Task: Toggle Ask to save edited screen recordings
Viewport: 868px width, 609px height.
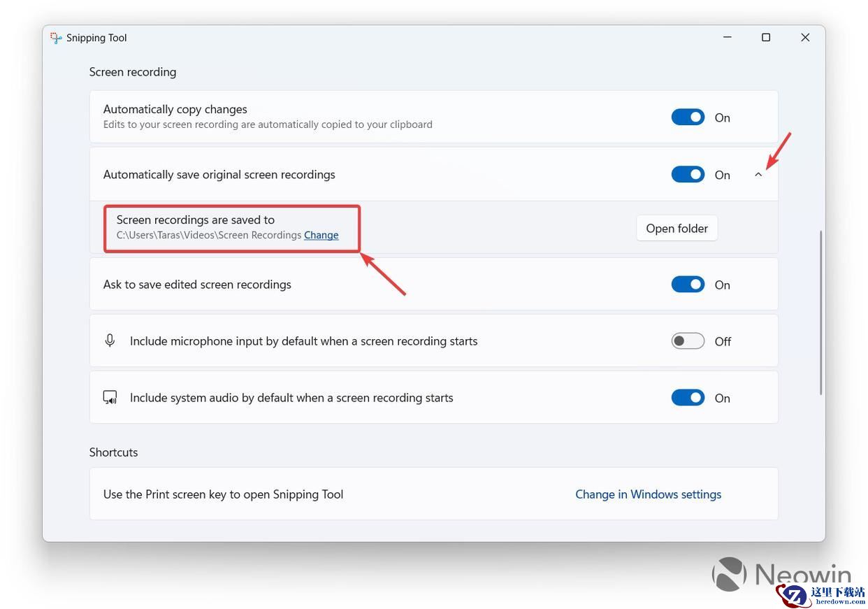Action: [688, 284]
